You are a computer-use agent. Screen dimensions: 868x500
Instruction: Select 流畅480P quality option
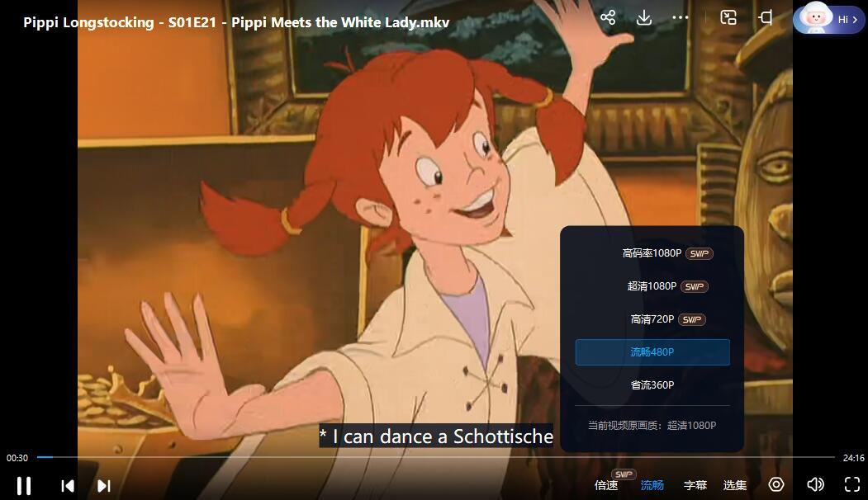[652, 352]
